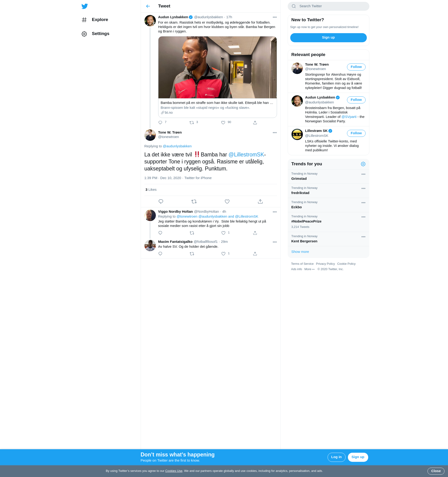Open Terms of Service
Image resolution: width=448 pixels, height=477 pixels.
[302, 264]
